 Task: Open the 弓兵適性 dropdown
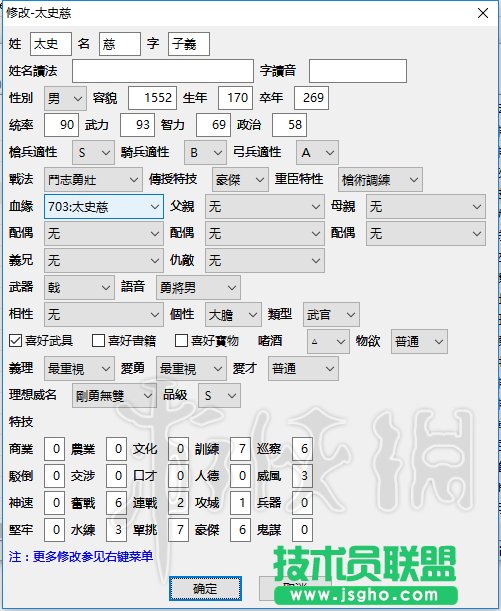pos(317,152)
